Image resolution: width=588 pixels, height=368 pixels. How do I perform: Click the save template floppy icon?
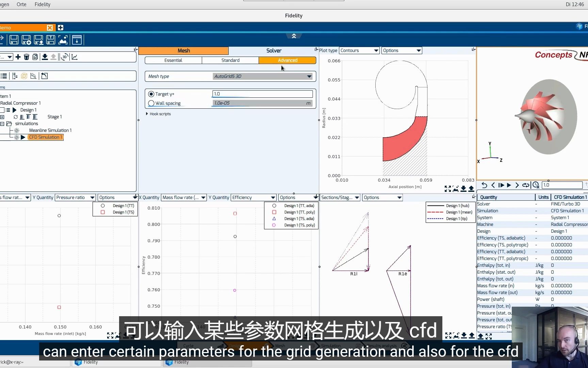click(51, 40)
